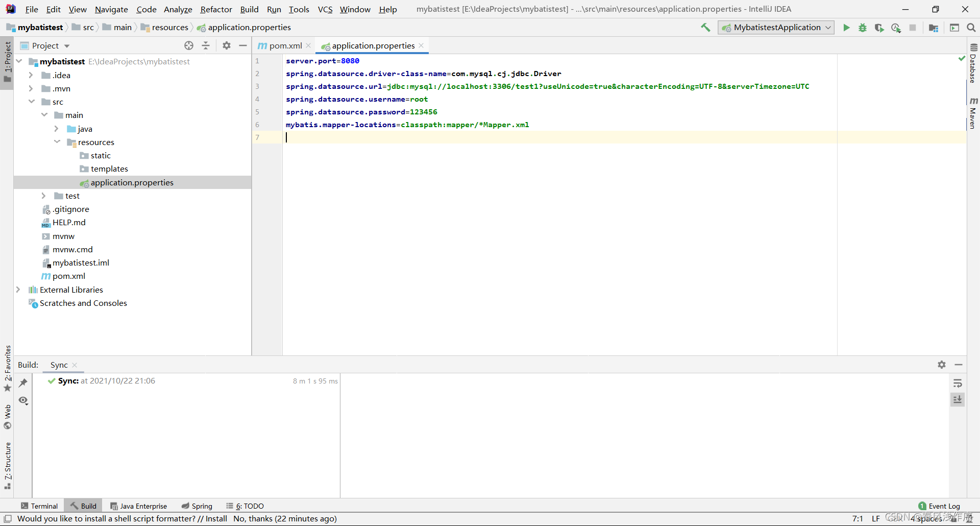Open the Structure side tool window

7,466
